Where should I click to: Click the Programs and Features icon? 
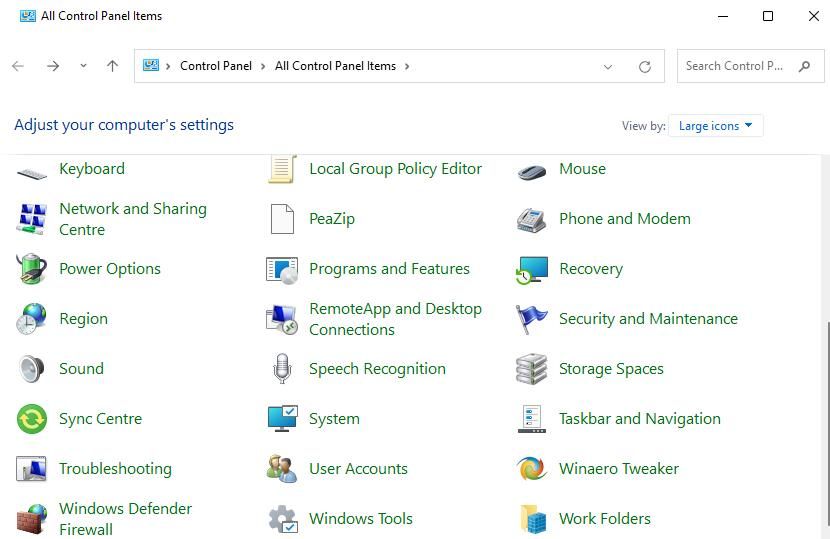[x=282, y=270]
